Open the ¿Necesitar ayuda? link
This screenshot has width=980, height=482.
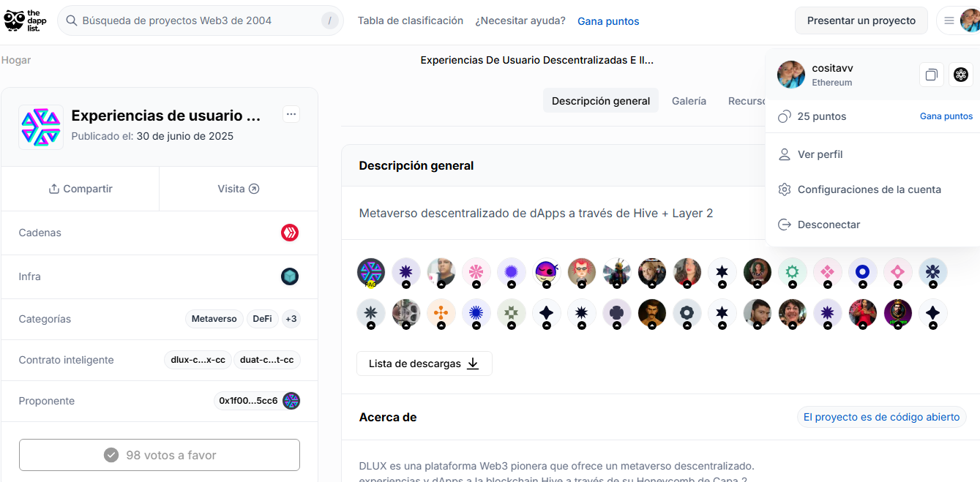pyautogui.click(x=520, y=20)
